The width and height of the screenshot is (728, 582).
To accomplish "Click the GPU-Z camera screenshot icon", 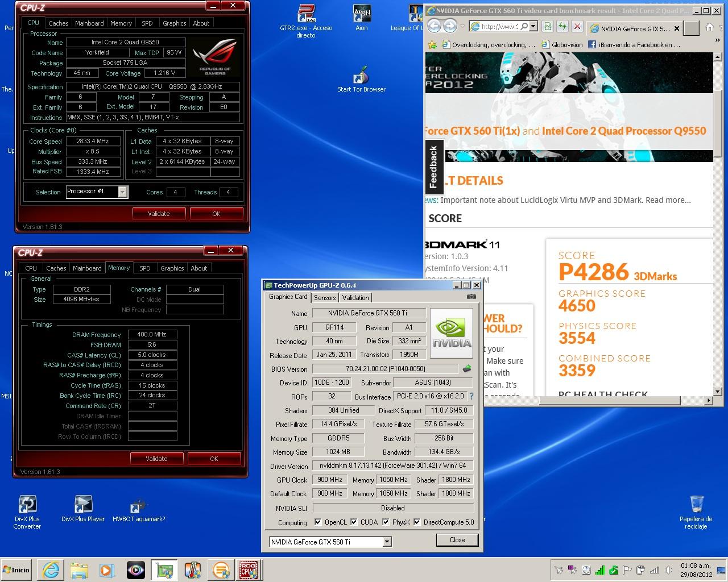I will 471,296.
